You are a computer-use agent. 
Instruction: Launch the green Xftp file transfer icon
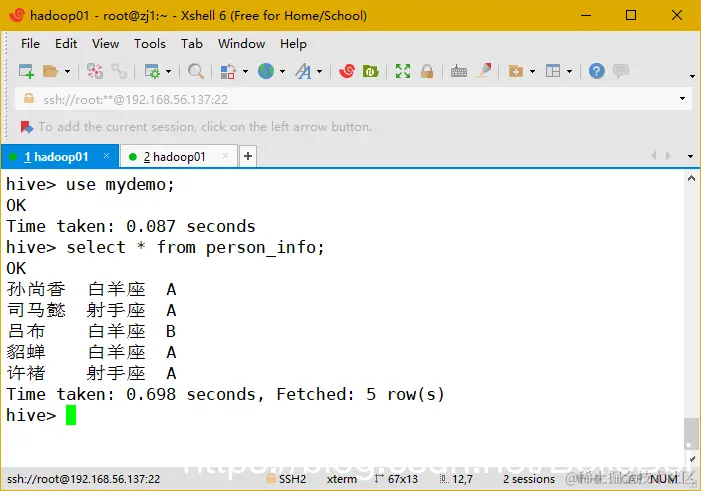pyautogui.click(x=371, y=71)
